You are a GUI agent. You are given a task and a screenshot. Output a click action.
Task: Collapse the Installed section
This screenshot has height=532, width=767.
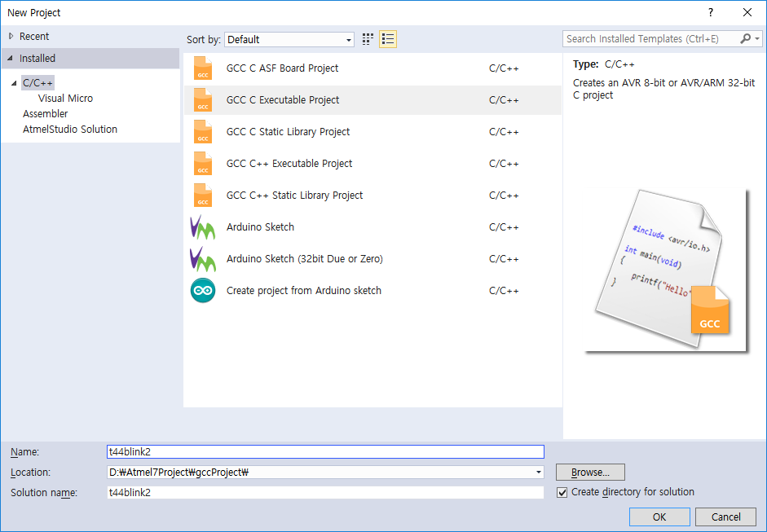10,58
